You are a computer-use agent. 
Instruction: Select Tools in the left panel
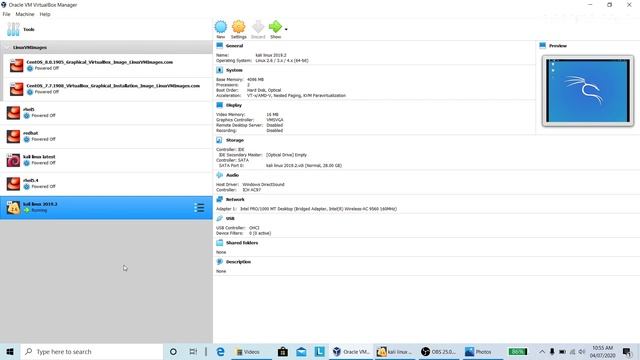click(106, 29)
